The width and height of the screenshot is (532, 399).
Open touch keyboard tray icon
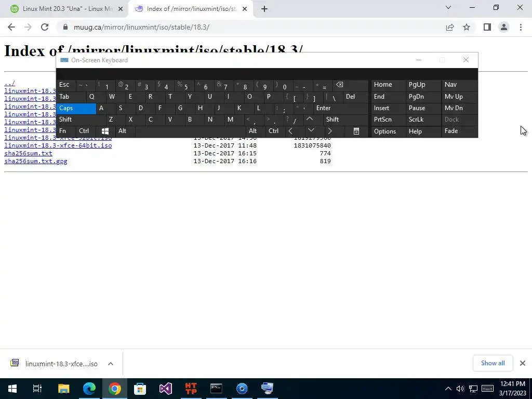point(487,389)
